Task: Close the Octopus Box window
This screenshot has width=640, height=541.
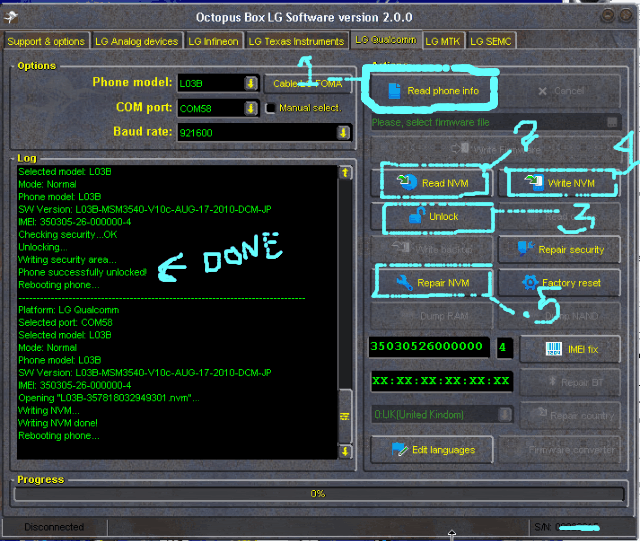Action: pyautogui.click(x=626, y=16)
